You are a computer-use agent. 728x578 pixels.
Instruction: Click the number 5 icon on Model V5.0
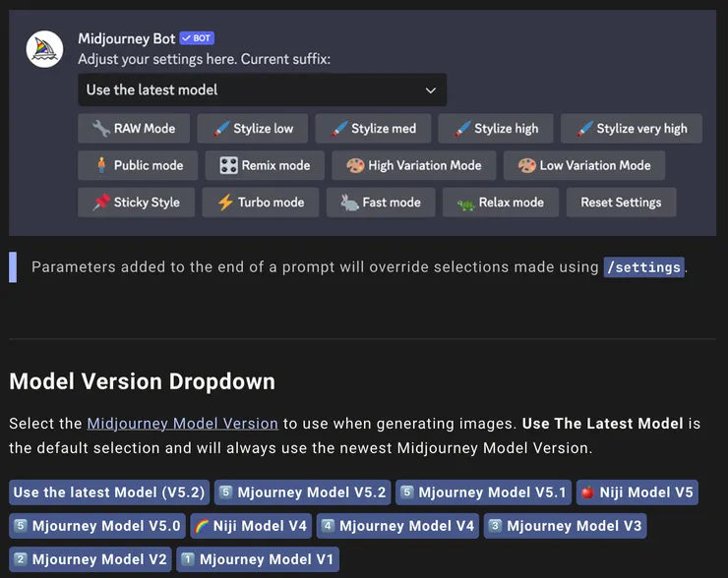[x=20, y=525]
